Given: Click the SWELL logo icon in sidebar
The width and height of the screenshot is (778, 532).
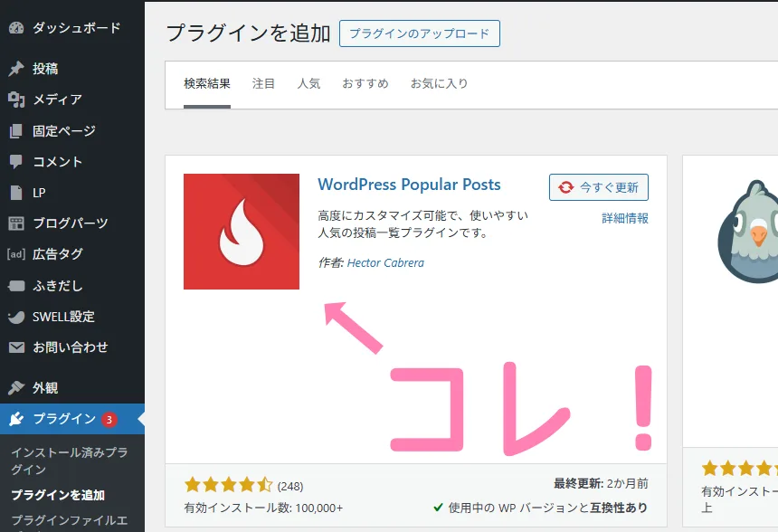Looking at the screenshot, I should click(x=16, y=317).
